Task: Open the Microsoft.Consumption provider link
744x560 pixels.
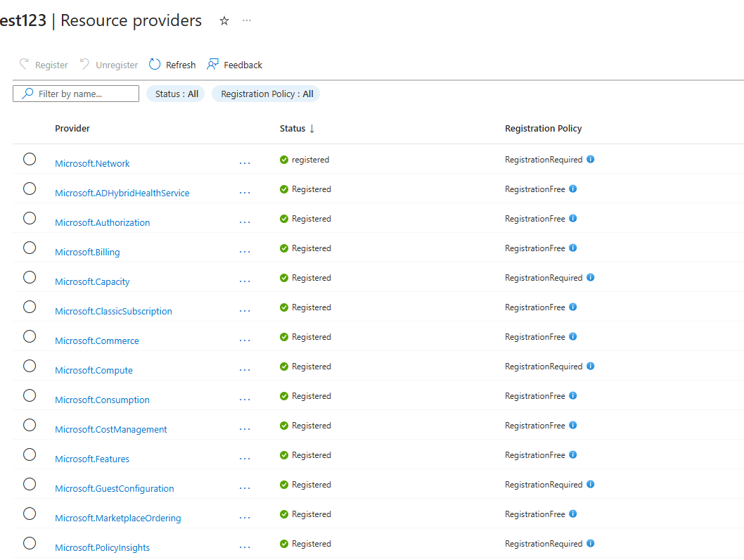Action: click(x=102, y=400)
